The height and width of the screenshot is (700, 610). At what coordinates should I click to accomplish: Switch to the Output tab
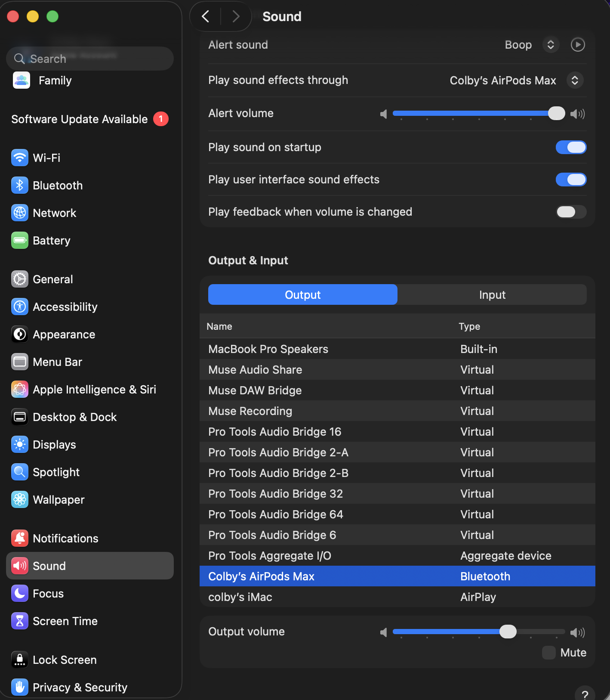(x=303, y=294)
